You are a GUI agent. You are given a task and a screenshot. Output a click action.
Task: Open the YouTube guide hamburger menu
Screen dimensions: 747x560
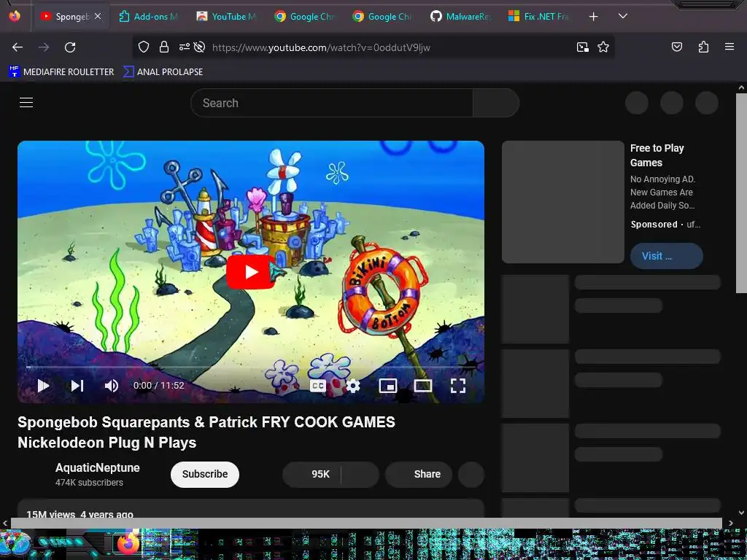point(26,102)
